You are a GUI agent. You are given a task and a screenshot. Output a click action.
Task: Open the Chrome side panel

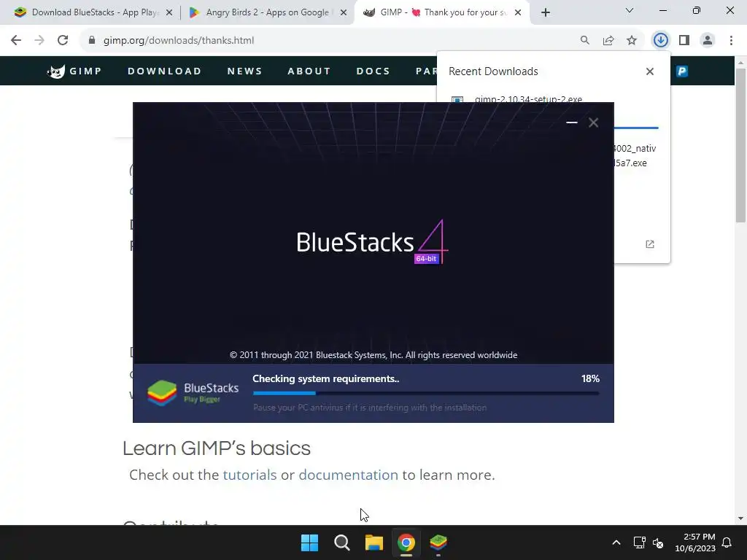(684, 41)
